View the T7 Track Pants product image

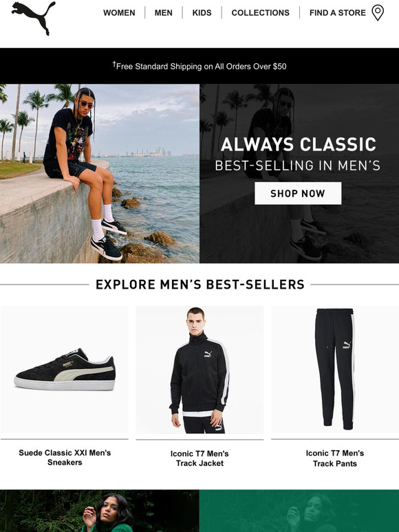point(335,370)
